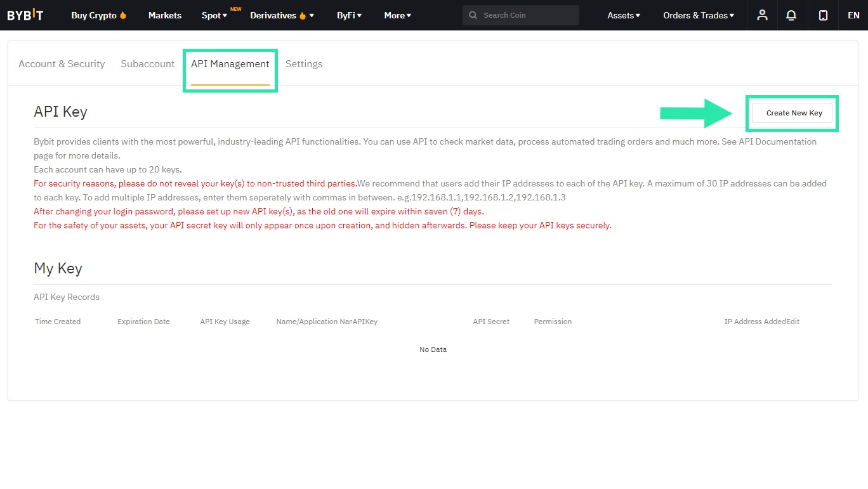Click the API Key heading
Image resolution: width=868 pixels, height=489 pixels.
coord(60,112)
